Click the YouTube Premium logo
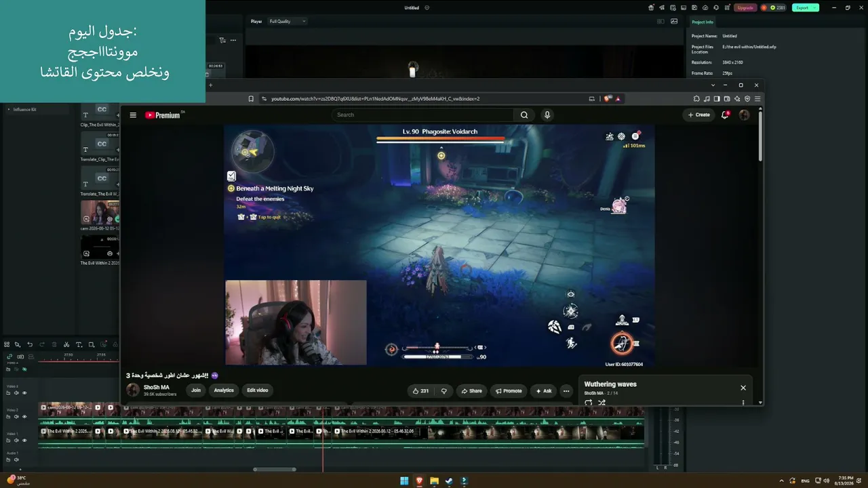This screenshot has width=868, height=488. [x=163, y=115]
